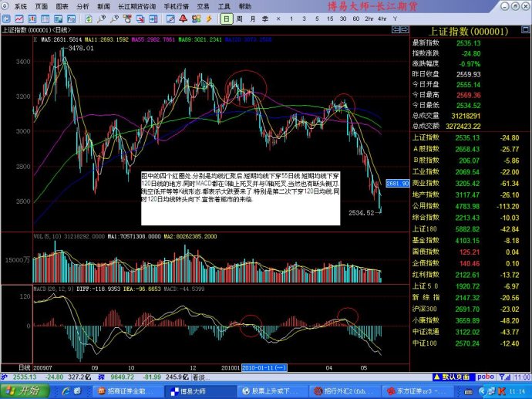Image resolution: width=532 pixels, height=399 pixels.
Task: Select the 1-minute period button
Action: [291, 19]
